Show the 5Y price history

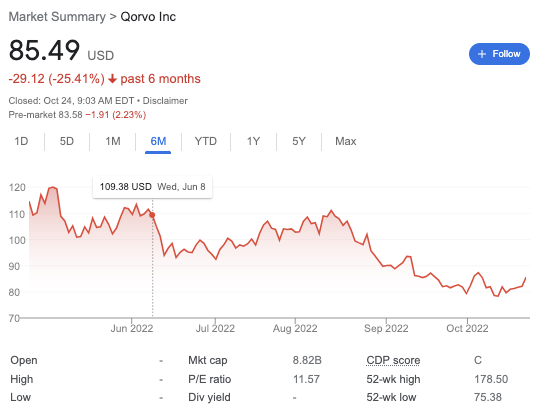point(299,141)
